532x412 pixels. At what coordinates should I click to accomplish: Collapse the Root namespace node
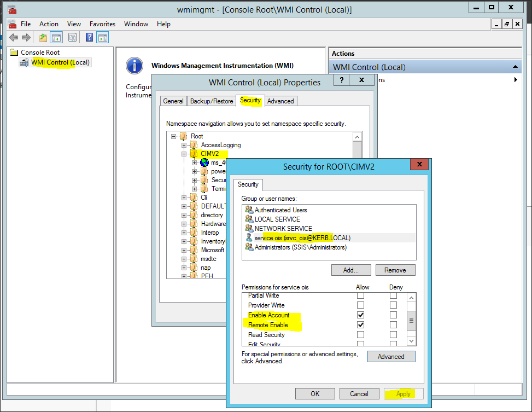tap(174, 136)
